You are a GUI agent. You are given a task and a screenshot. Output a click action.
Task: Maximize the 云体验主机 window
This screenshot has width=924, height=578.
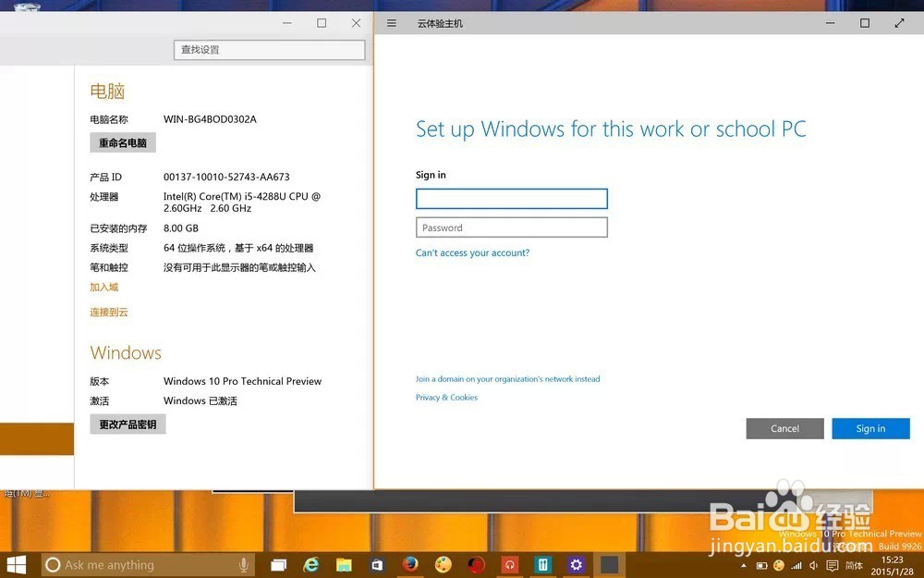point(865,23)
